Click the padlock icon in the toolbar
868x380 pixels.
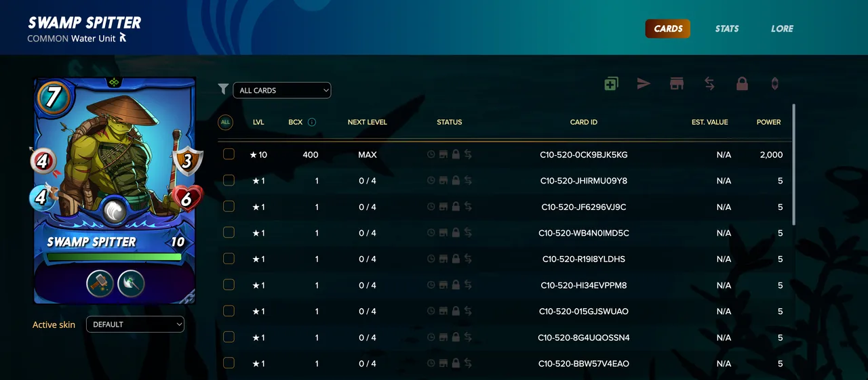point(742,83)
